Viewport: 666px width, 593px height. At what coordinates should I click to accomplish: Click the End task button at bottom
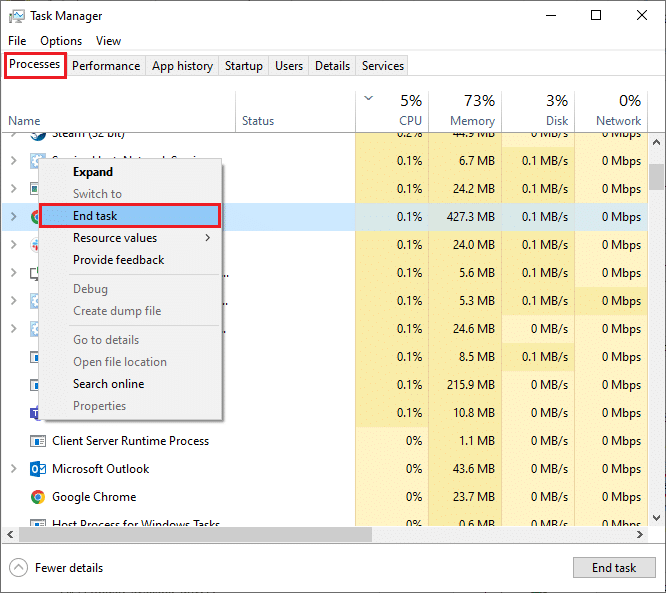click(614, 568)
